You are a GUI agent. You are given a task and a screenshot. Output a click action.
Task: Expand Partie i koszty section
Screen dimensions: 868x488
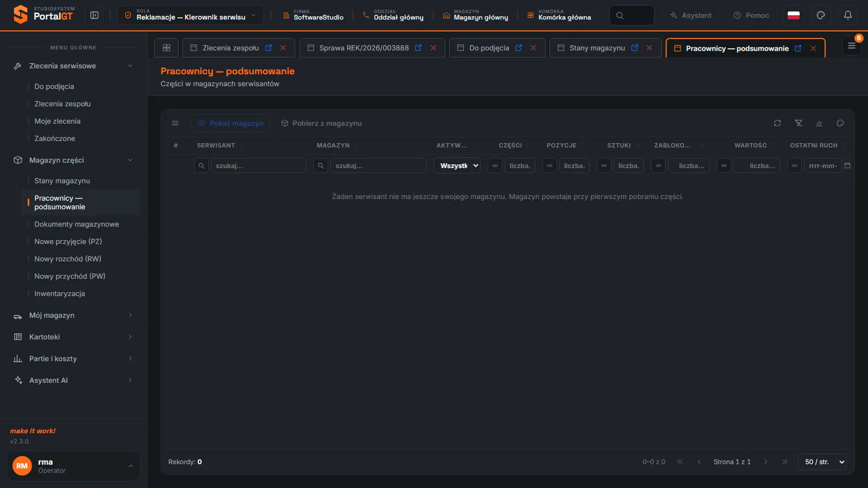pyautogui.click(x=74, y=359)
